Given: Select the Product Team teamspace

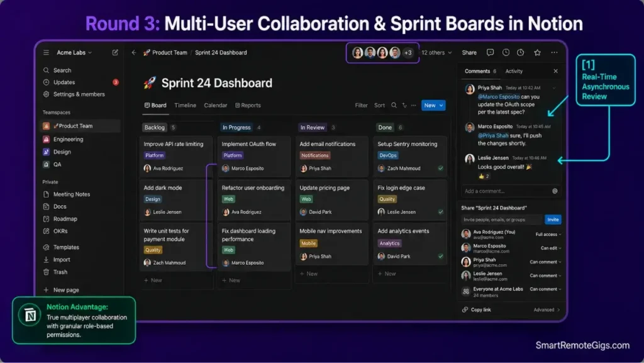Looking at the screenshot, I should click(x=80, y=126).
